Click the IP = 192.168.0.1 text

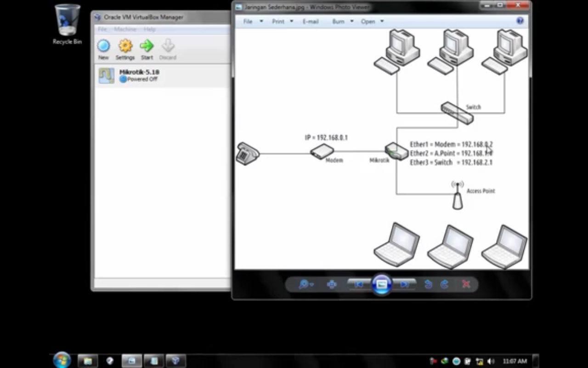coord(326,138)
